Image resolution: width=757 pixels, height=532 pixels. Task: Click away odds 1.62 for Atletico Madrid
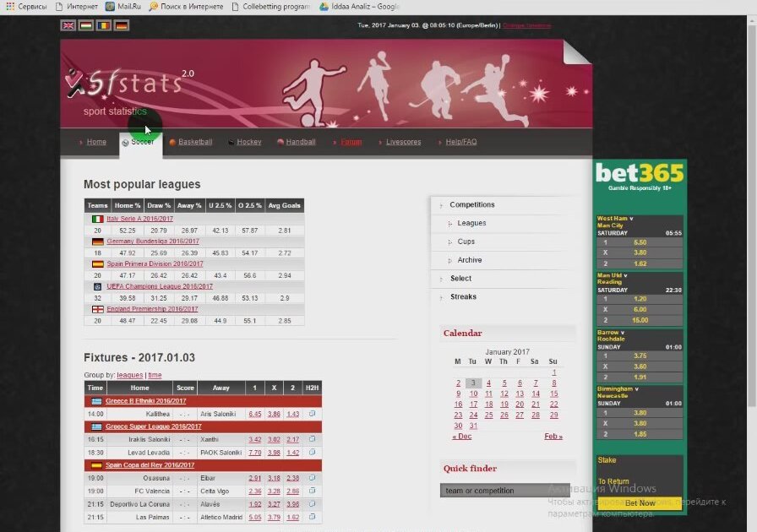click(292, 517)
